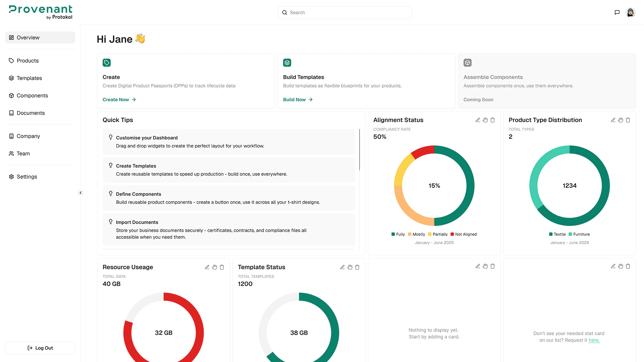Open Components via its cube sidebar icon

(11, 96)
